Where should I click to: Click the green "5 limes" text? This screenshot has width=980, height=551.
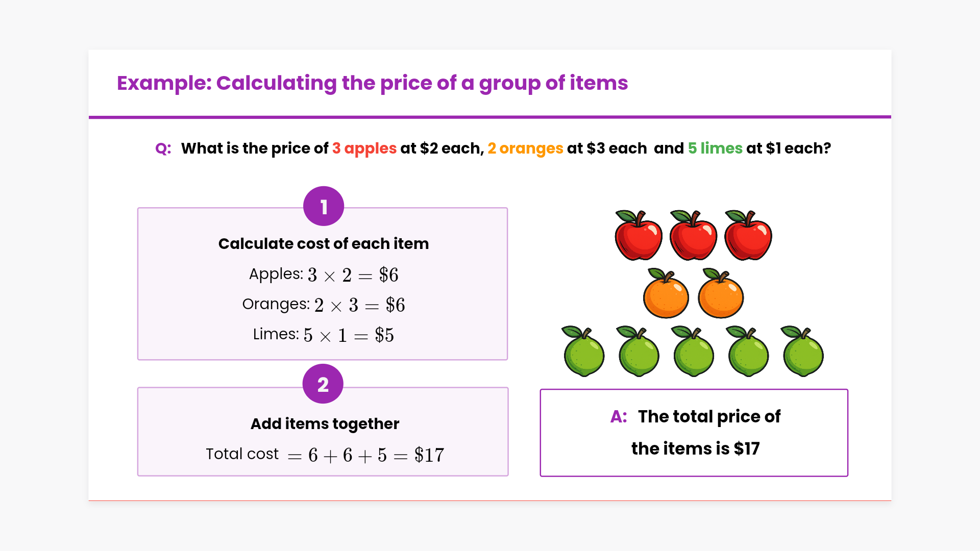pos(715,148)
